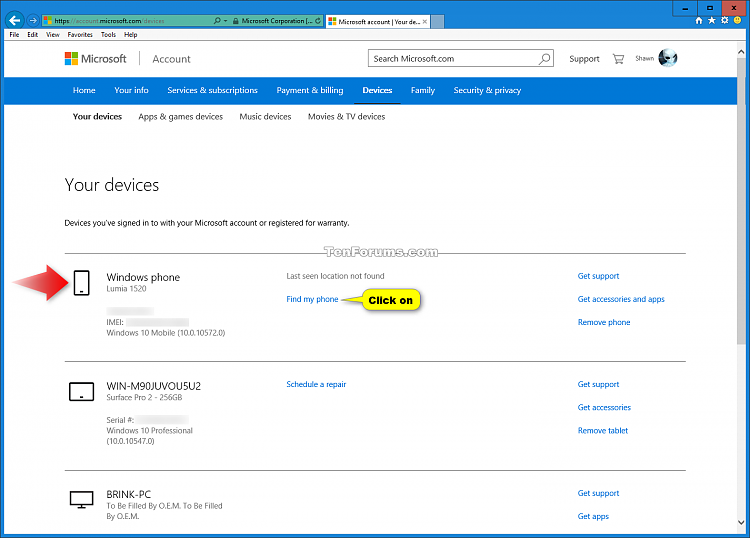Click Schedule a repair link

point(316,384)
